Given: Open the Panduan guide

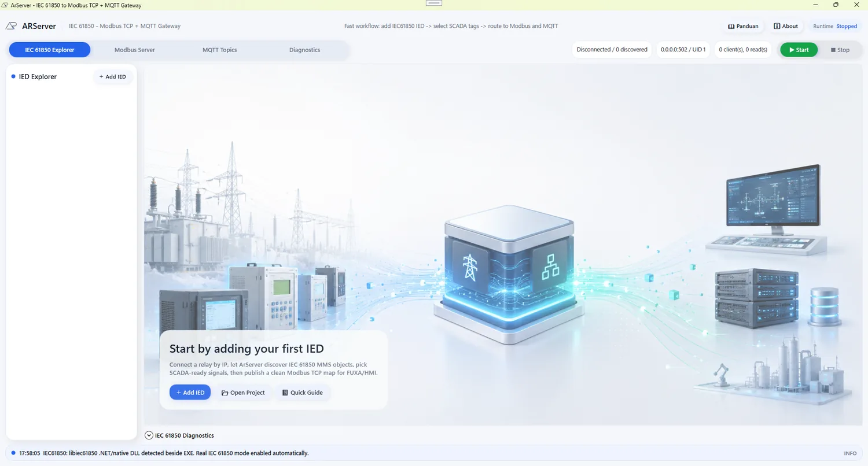Looking at the screenshot, I should [744, 26].
